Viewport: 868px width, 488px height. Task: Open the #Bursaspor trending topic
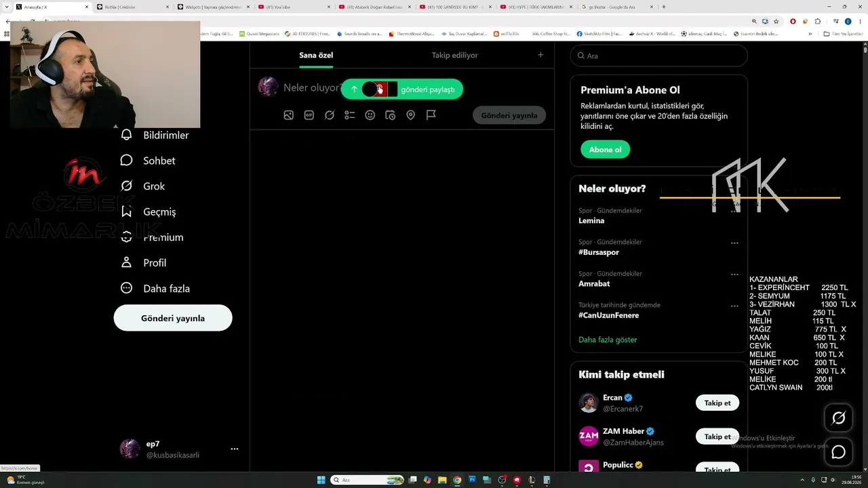(599, 252)
